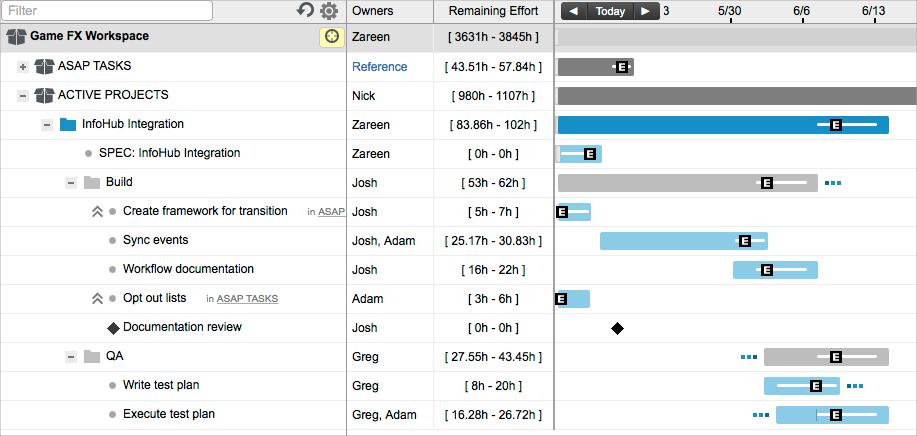Screen dimensions: 917x436
Task: Click the Build gray folder icon
Action: (x=92, y=183)
